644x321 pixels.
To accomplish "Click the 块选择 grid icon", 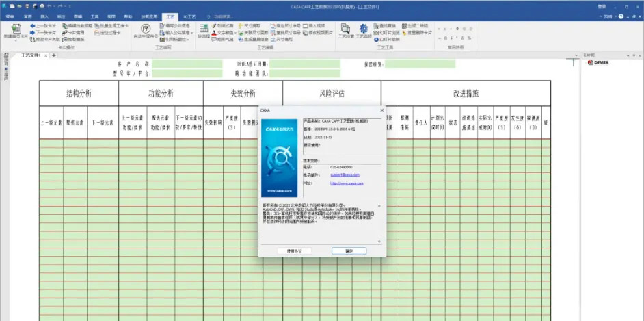I will (203, 29).
